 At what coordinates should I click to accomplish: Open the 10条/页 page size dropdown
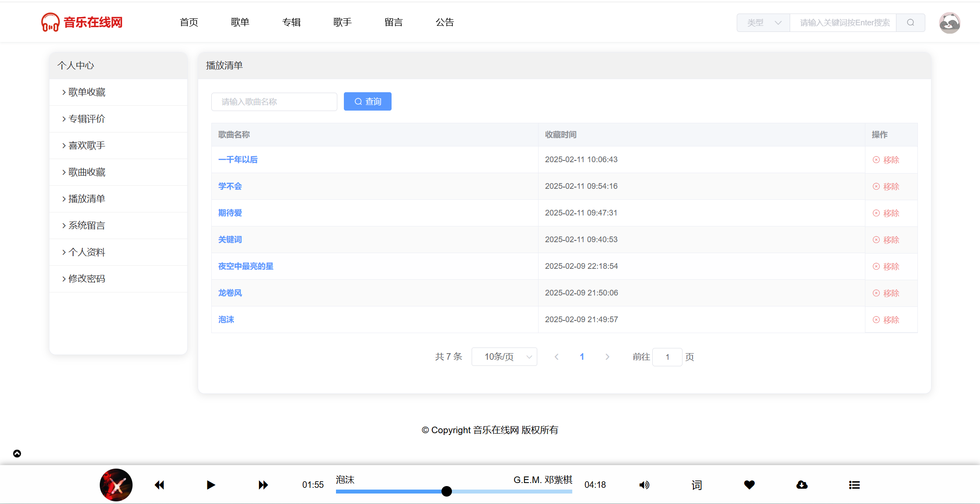(x=504, y=357)
